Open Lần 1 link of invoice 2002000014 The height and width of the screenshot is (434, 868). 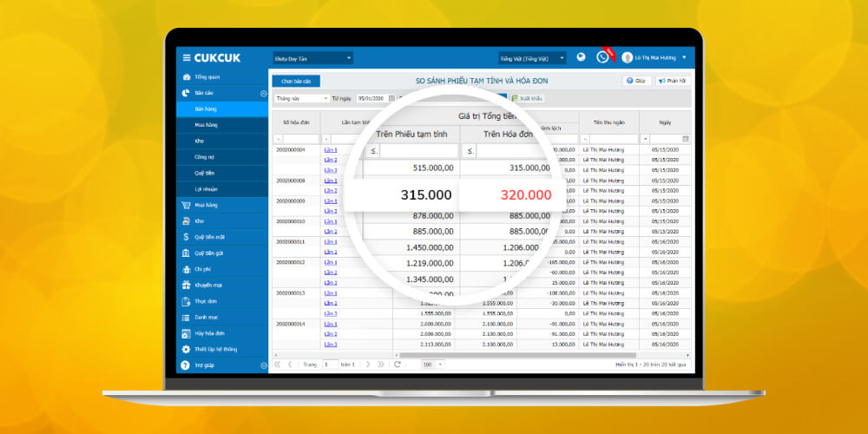(331, 324)
